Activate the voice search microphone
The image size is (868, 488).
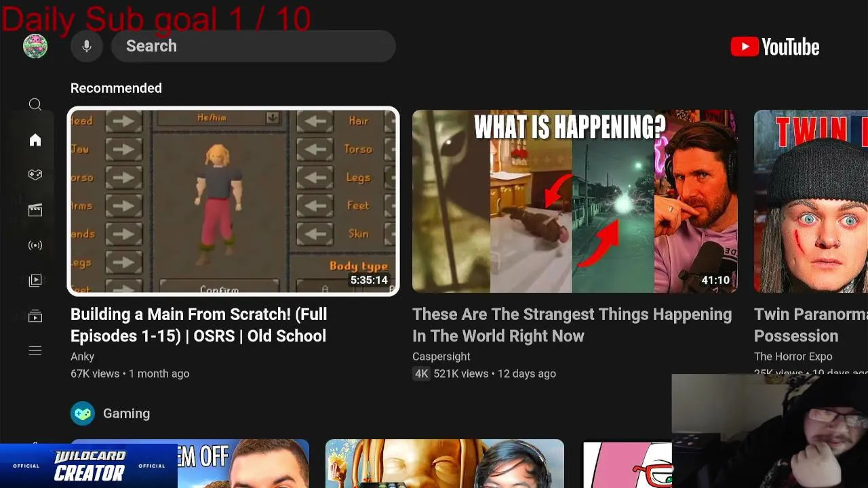(87, 46)
